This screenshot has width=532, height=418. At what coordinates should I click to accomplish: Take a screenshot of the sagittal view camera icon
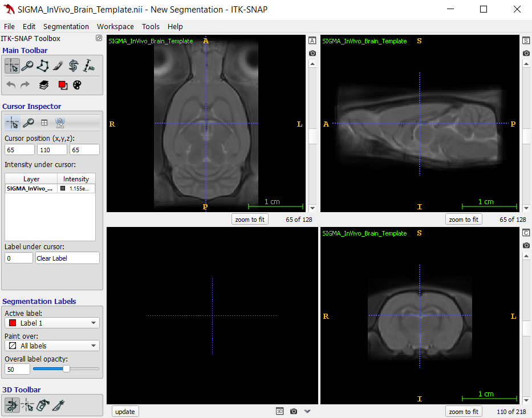526,53
